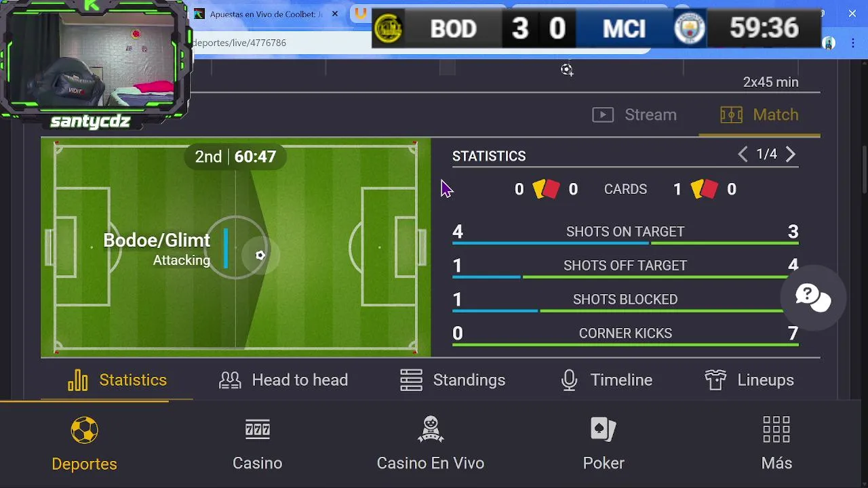View the team Lineups
868x488 pixels.
click(x=749, y=380)
